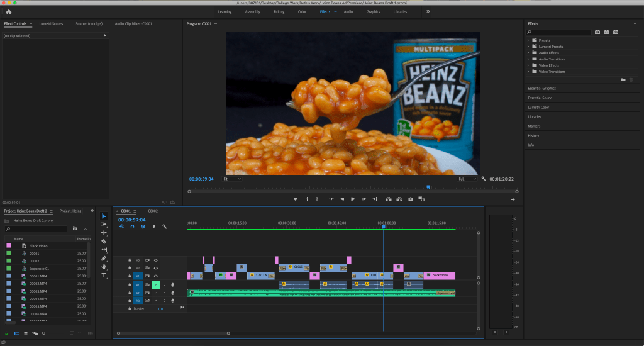Open the Lumetri Scopes panel tab
The image size is (644, 346).
52,24
